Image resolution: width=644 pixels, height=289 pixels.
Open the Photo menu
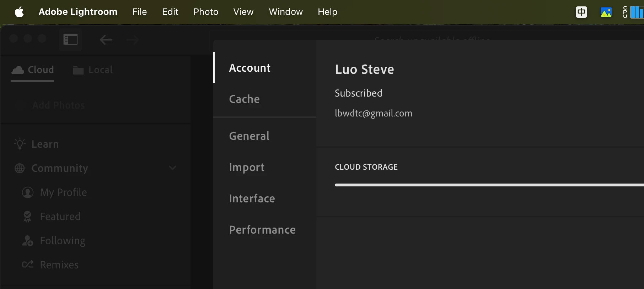(x=206, y=12)
